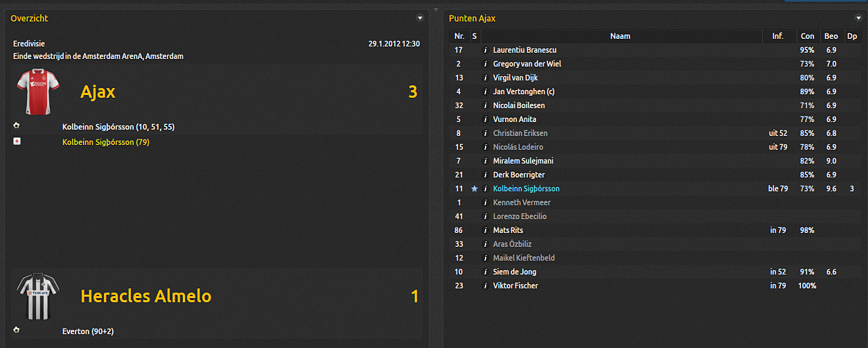
Task: Open the Heracles Almelo team name link
Action: coord(145,297)
